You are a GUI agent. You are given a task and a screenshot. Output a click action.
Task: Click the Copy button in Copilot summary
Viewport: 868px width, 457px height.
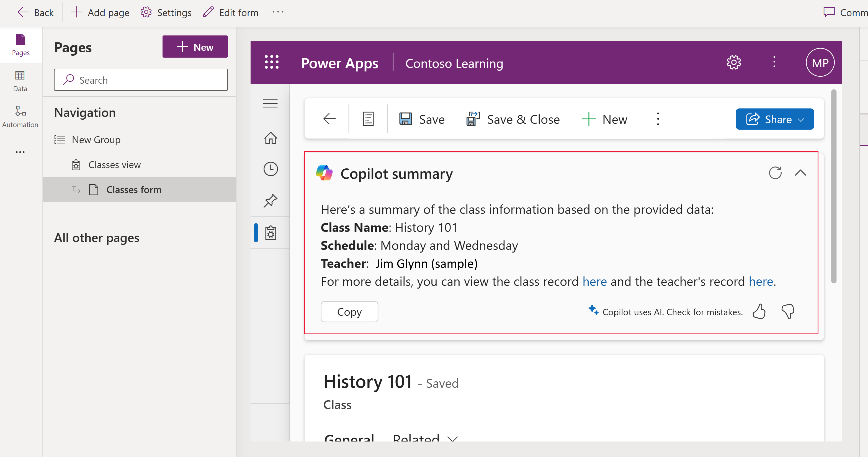click(349, 312)
